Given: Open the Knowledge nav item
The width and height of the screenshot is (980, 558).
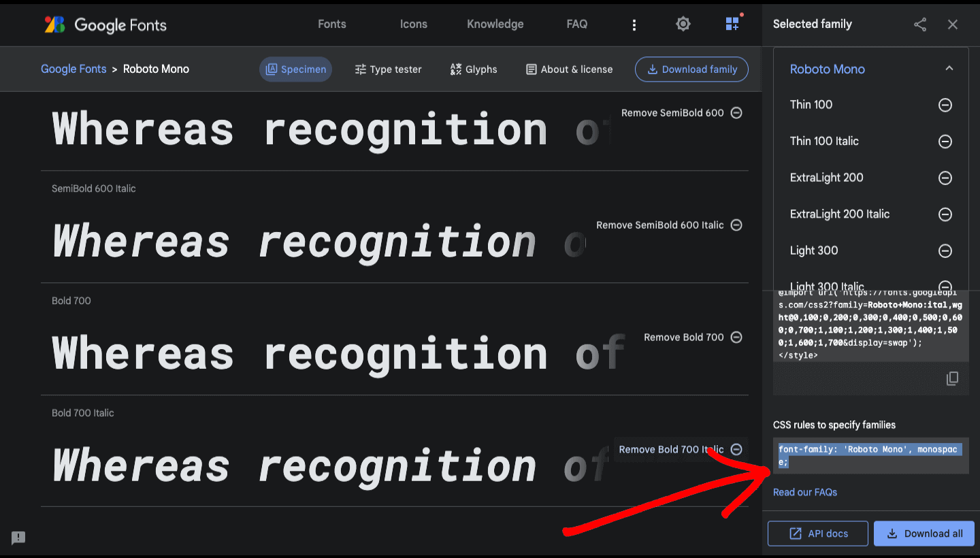Looking at the screenshot, I should (495, 24).
